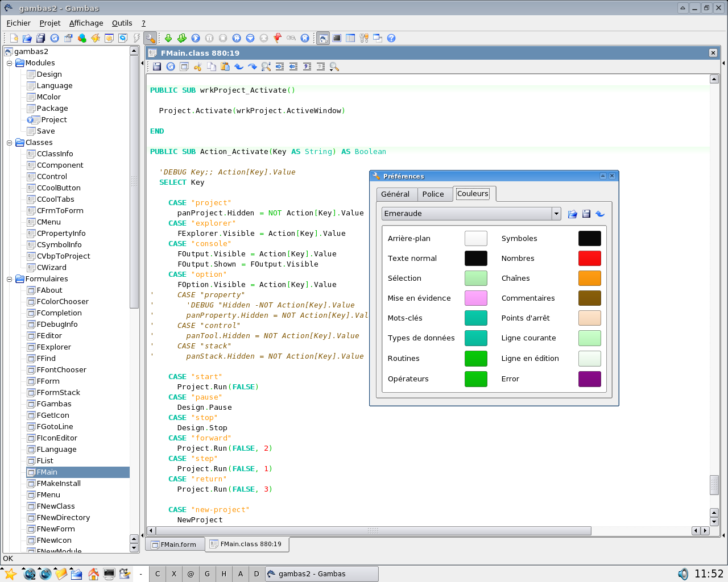
Task: Click the Pause execution icon
Action: 209,38
